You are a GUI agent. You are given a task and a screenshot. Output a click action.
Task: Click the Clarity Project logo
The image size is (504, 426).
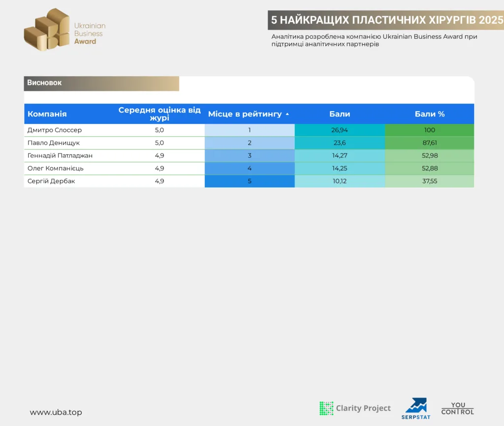pyautogui.click(x=355, y=408)
